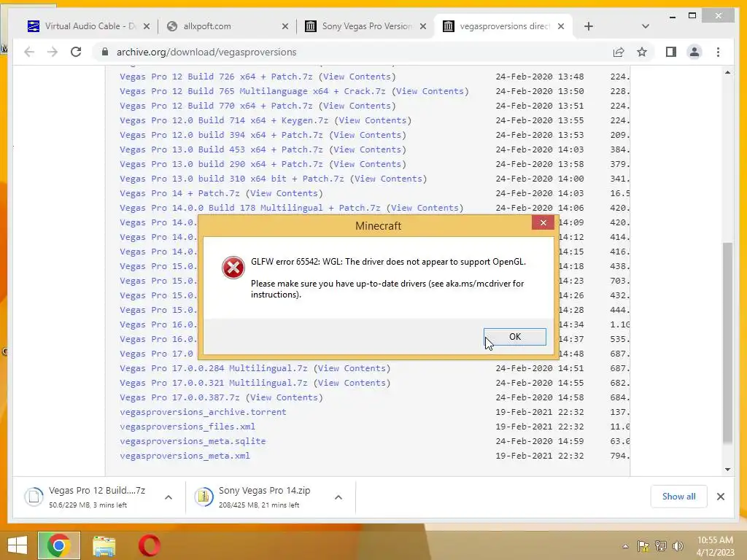Close the vegasproversions directory tab
The height and width of the screenshot is (560, 747).
coord(561,26)
